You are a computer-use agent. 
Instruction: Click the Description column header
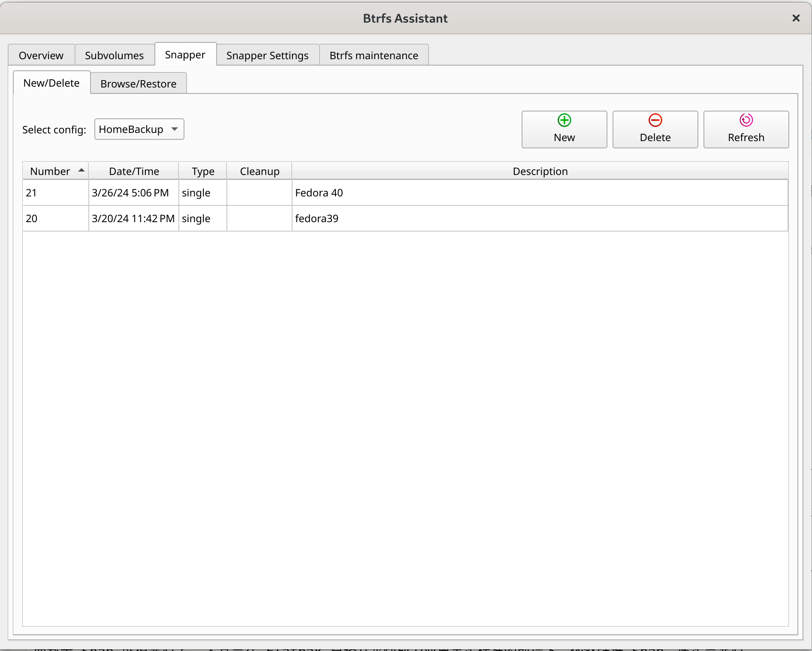coord(540,171)
